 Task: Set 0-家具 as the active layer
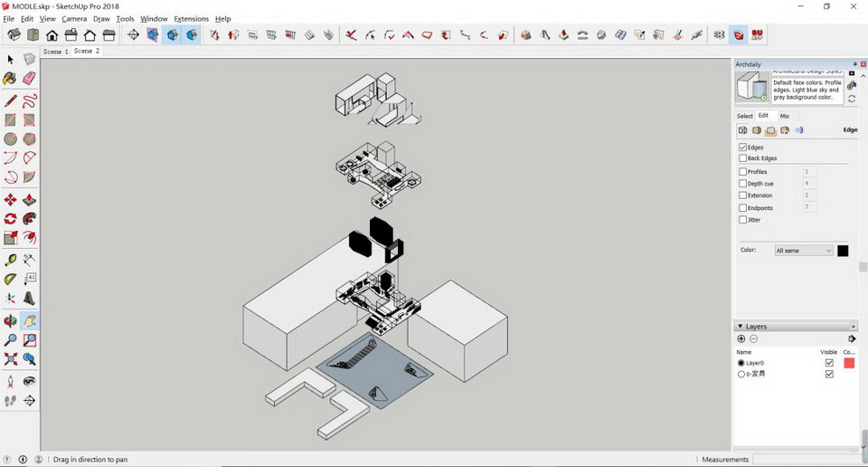pos(741,374)
